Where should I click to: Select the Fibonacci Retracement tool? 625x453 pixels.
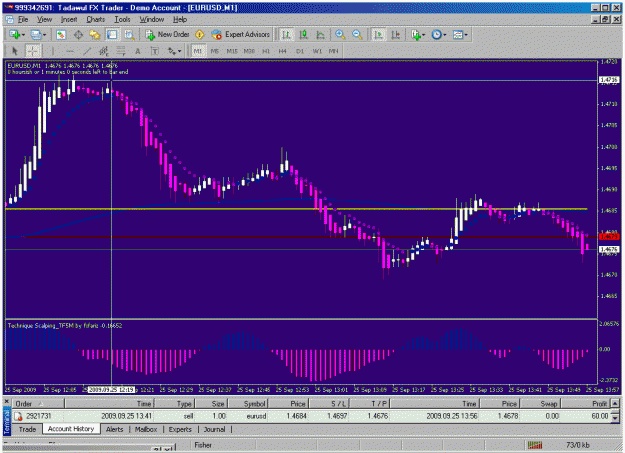click(x=121, y=51)
